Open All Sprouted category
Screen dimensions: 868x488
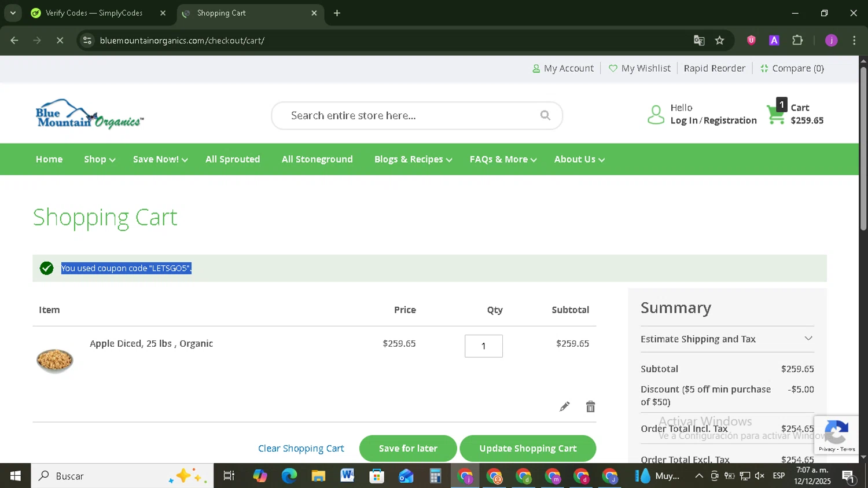(x=233, y=159)
